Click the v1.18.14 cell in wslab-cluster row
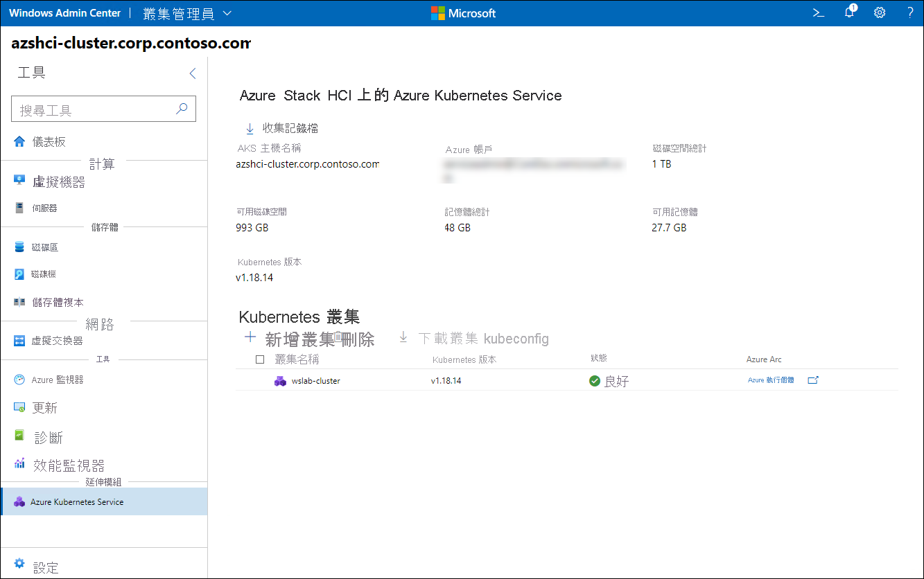 pos(446,381)
